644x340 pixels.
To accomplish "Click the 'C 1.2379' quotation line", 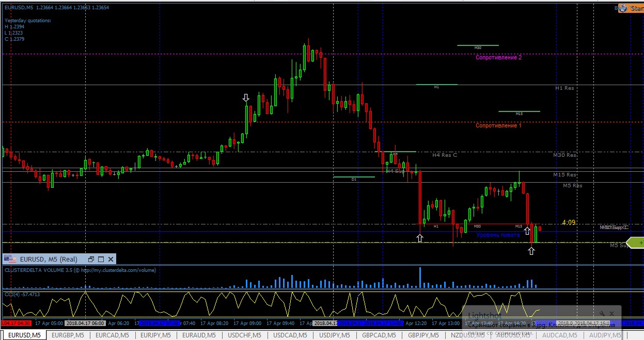I will click(14, 39).
